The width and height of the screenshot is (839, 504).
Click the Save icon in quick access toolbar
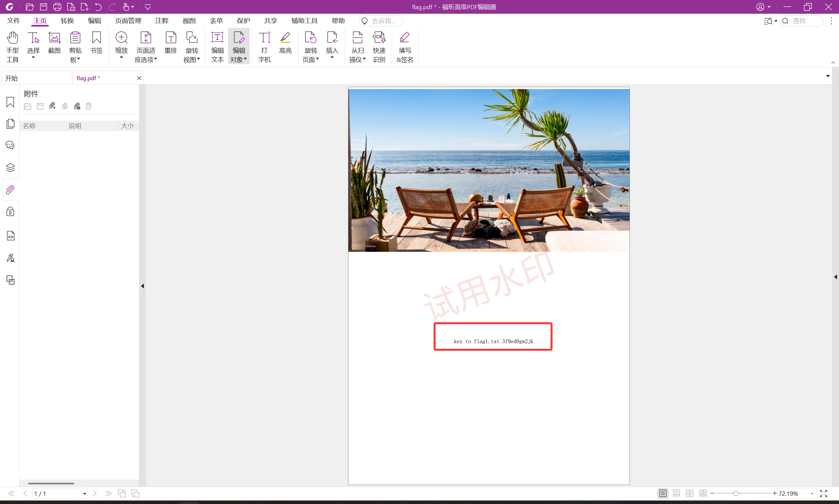(x=44, y=7)
